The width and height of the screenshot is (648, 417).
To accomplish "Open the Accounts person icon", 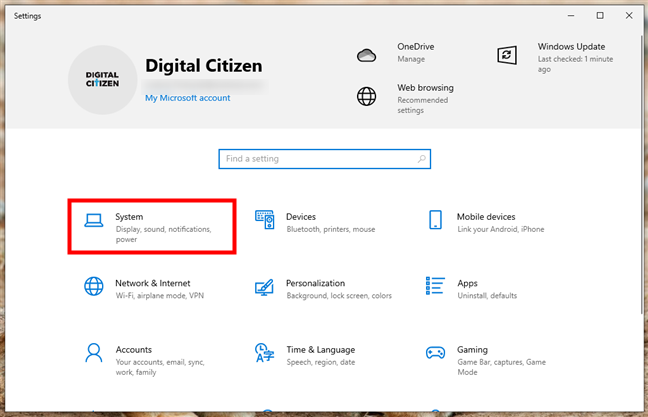I will (94, 353).
